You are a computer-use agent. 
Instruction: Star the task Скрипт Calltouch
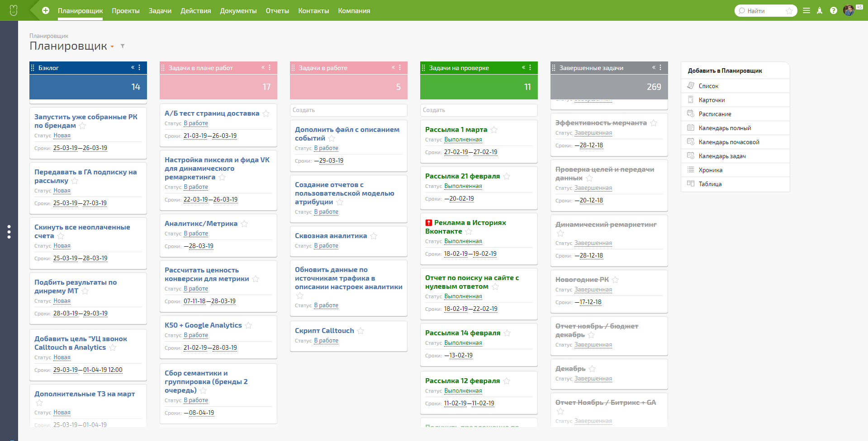360,331
